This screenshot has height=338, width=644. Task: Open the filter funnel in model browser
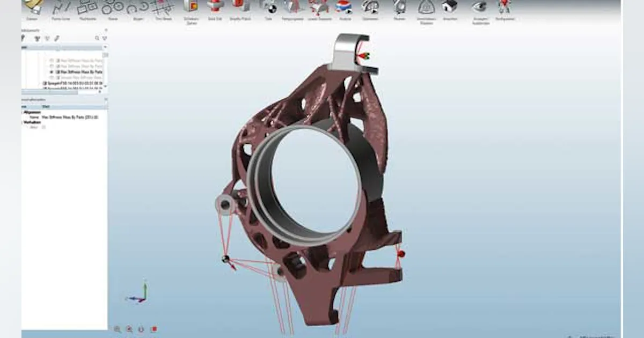104,39
